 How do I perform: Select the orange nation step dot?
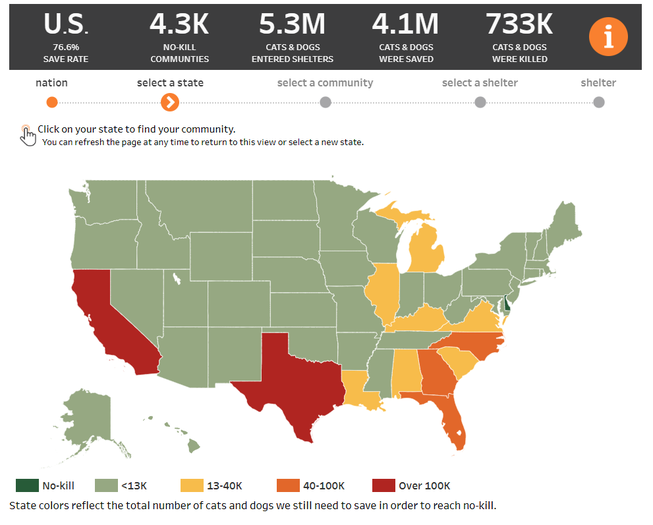pos(52,101)
